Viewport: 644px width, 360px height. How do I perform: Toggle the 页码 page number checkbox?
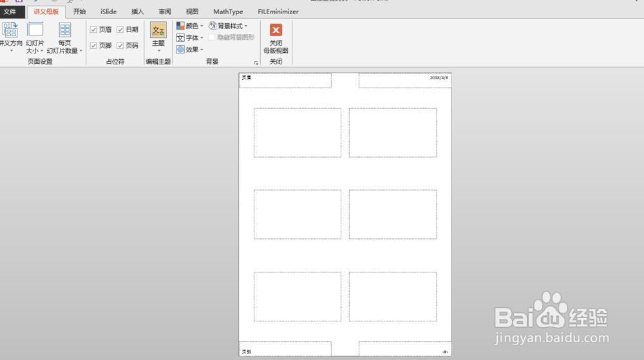tap(120, 46)
